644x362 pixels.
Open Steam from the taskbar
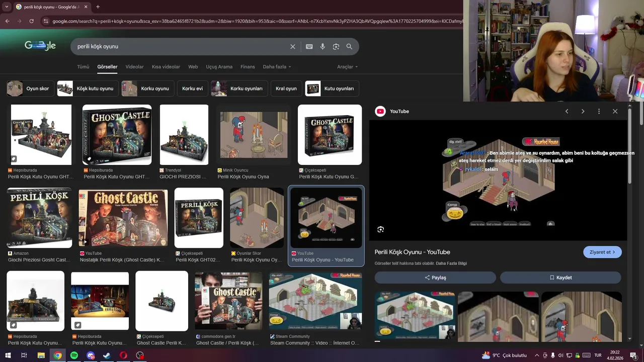107,355
